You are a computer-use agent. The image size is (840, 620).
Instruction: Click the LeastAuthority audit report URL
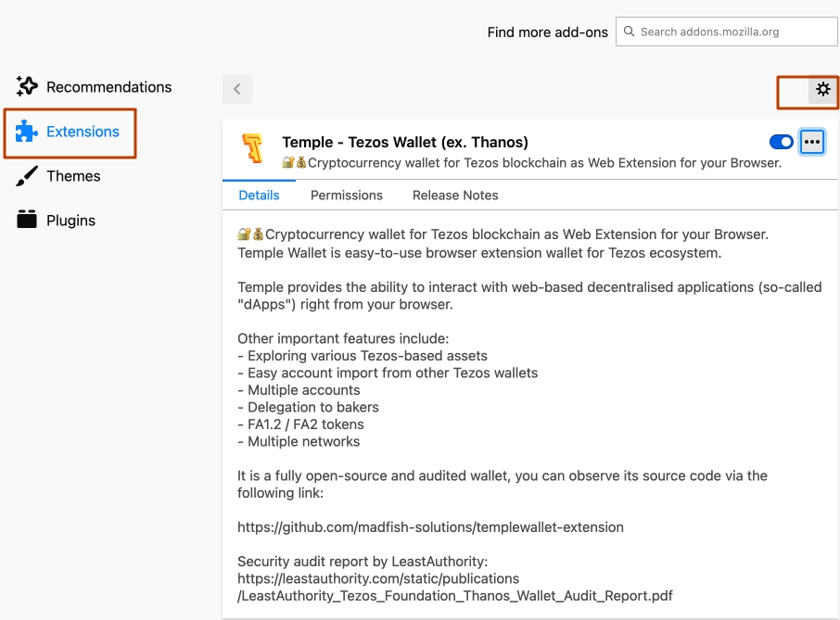click(455, 588)
